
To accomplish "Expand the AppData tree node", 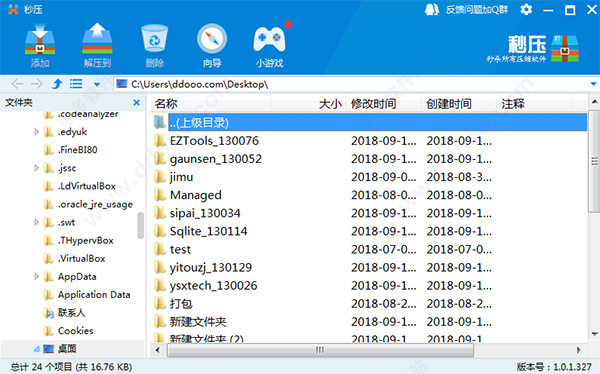I will coord(36,276).
